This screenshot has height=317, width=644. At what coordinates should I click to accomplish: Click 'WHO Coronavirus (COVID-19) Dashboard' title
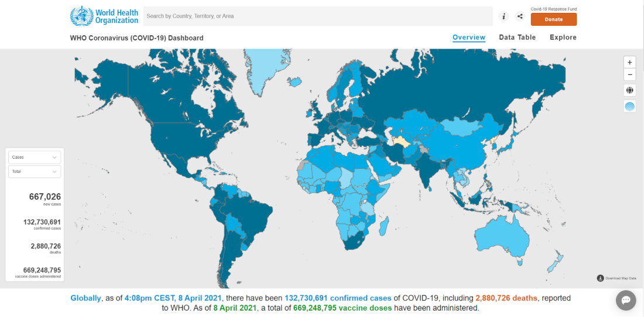(137, 38)
